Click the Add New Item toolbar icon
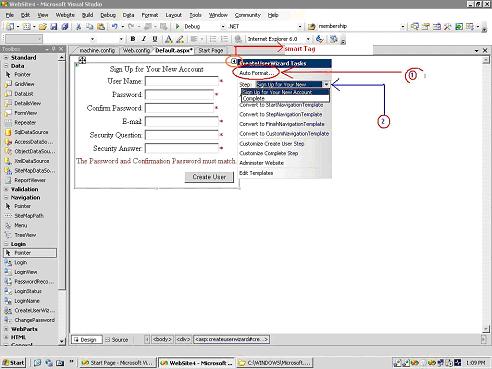Viewport: 492px width, 369px height. [27, 26]
